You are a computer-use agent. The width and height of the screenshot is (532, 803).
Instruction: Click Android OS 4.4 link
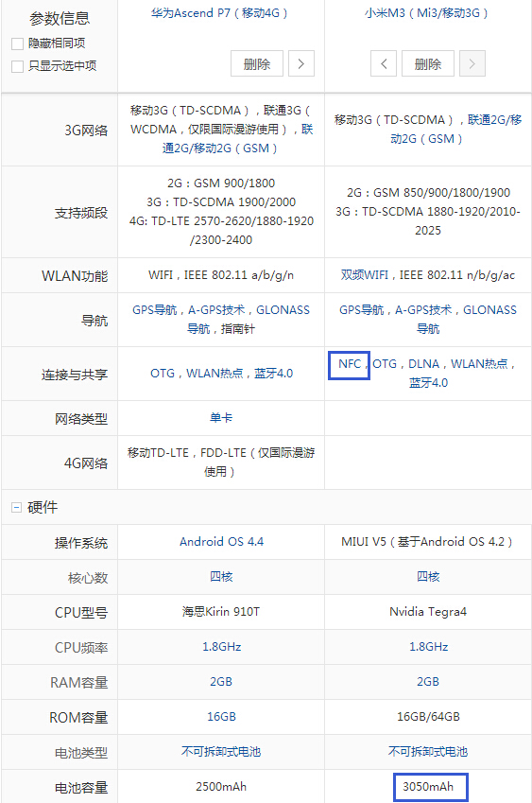coord(221,542)
